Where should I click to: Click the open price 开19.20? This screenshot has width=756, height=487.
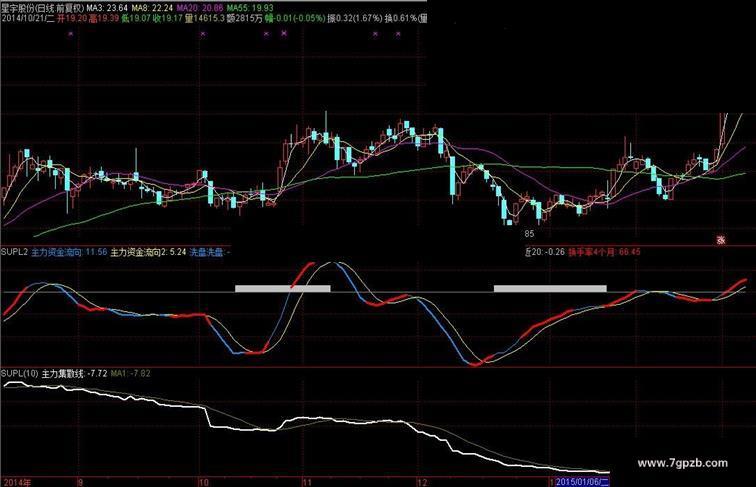pyautogui.click(x=72, y=18)
